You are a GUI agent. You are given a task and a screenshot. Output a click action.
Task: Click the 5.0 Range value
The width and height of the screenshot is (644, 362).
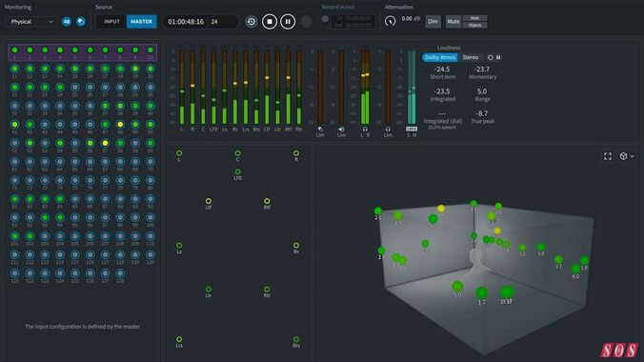(x=482, y=91)
